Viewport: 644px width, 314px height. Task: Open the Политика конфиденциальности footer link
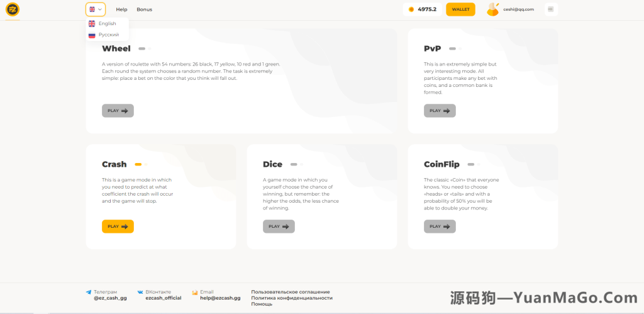click(291, 298)
